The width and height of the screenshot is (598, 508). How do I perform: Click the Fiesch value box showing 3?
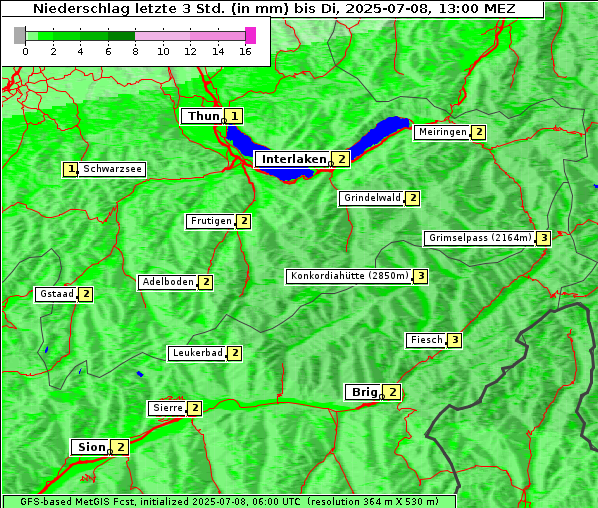[454, 340]
